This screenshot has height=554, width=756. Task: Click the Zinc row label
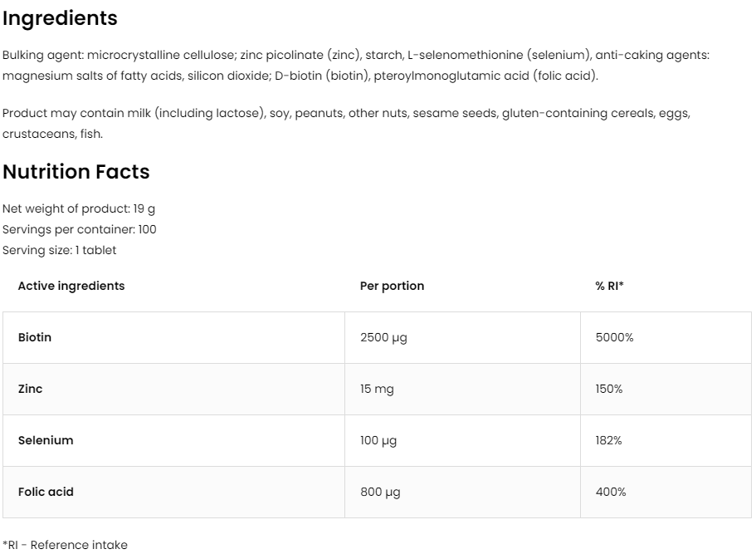(x=30, y=389)
